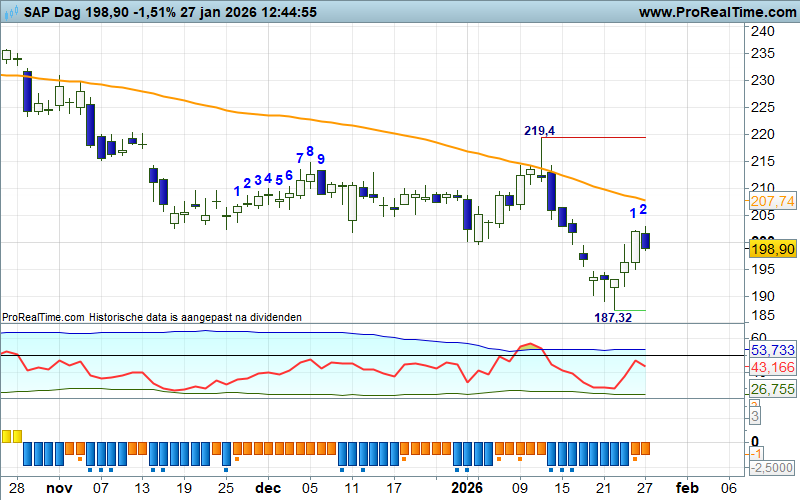The width and height of the screenshot is (800, 500).
Task: Select the green 26,755 indicator value box
Action: 771,389
